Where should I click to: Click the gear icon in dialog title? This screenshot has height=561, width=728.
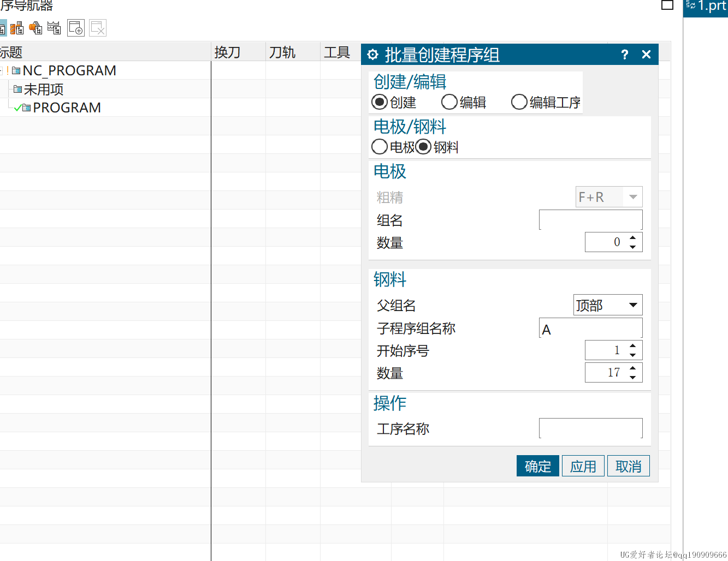tap(373, 55)
